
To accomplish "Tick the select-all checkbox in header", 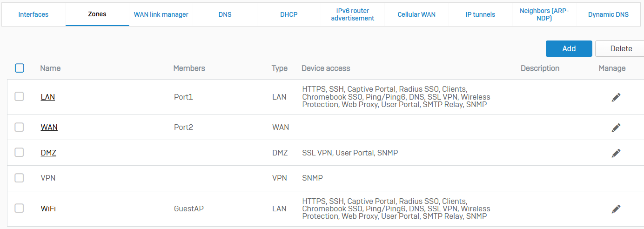I will (20, 68).
